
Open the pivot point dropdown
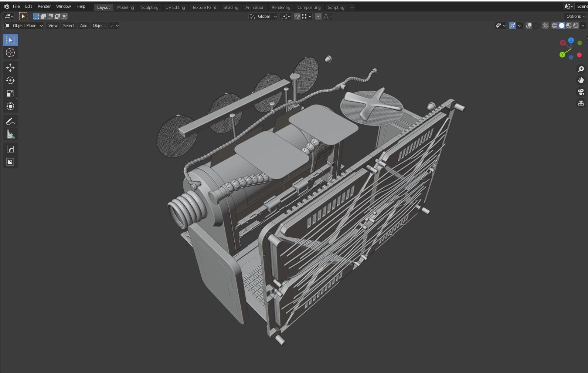(286, 16)
